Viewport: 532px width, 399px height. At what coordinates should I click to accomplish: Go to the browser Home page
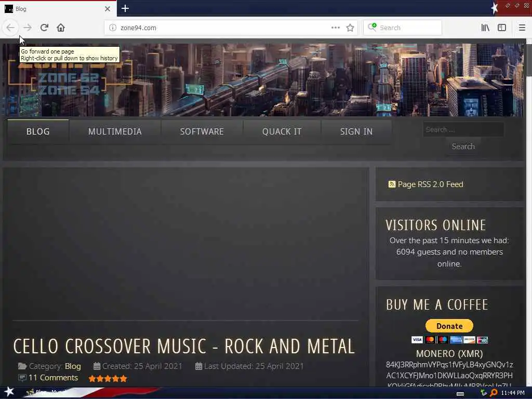[61, 28]
